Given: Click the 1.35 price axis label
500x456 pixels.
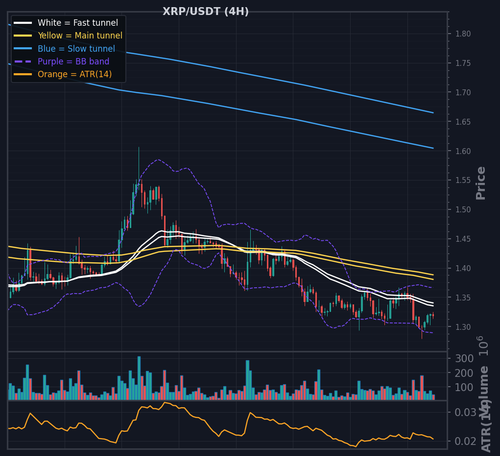Looking at the screenshot, I should [463, 298].
